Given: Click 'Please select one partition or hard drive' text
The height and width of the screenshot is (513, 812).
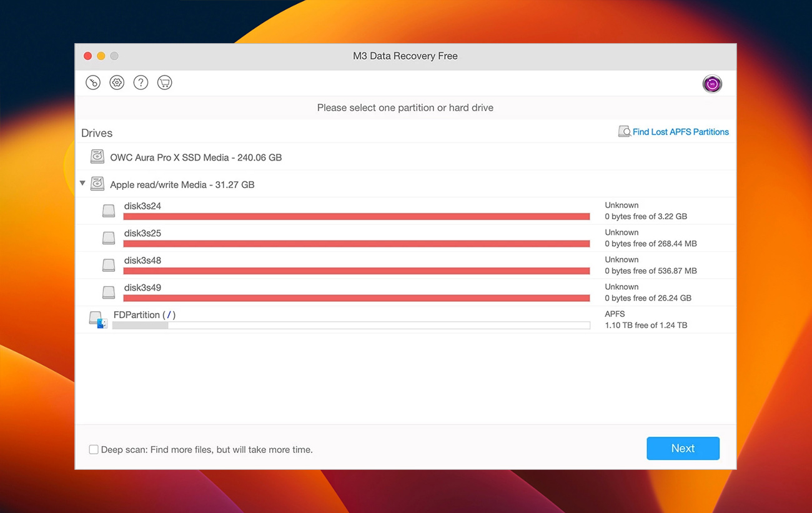Looking at the screenshot, I should tap(405, 107).
